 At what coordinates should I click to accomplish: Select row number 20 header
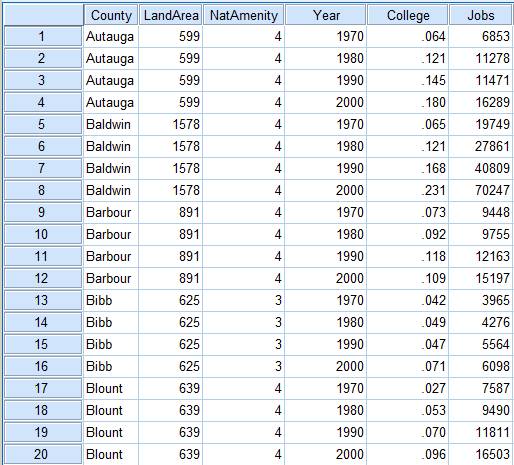point(43,454)
